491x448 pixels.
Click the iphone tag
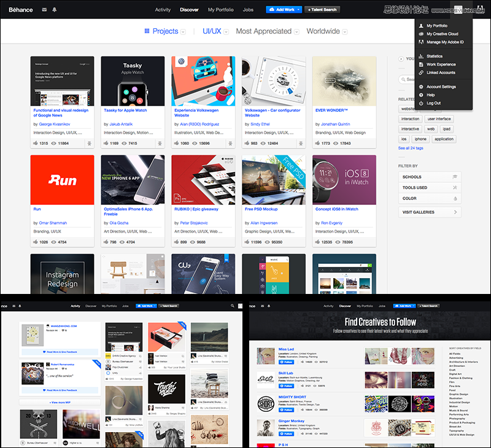[420, 139]
